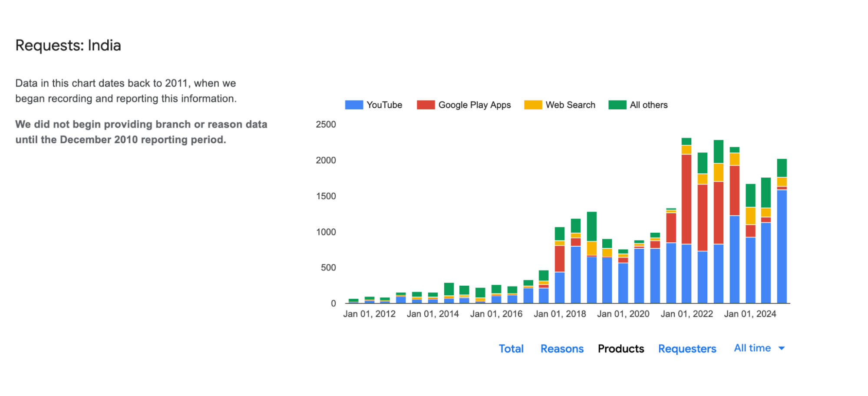This screenshot has width=868, height=396.
Task: Click the Web Search legend label
Action: tap(570, 105)
